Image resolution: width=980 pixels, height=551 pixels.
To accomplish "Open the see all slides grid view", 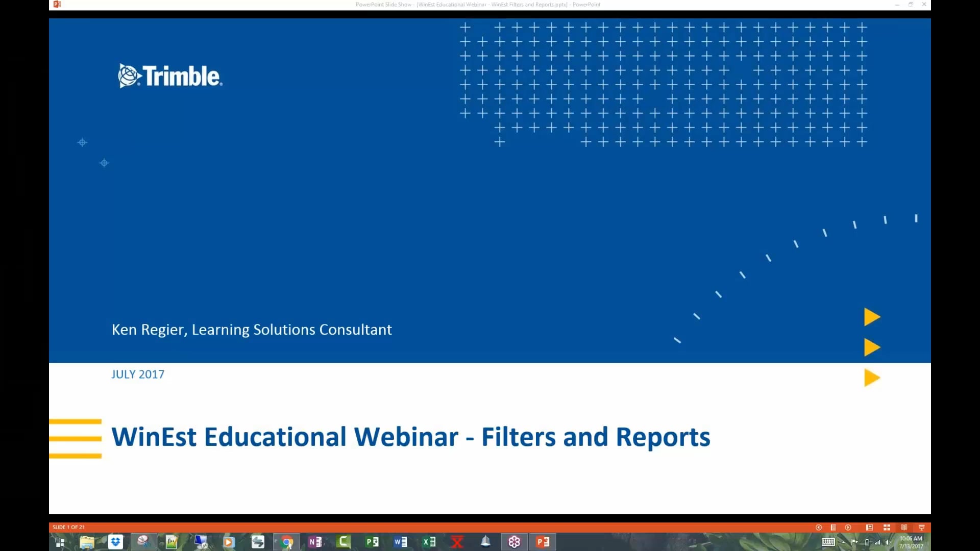I will pos(887,527).
